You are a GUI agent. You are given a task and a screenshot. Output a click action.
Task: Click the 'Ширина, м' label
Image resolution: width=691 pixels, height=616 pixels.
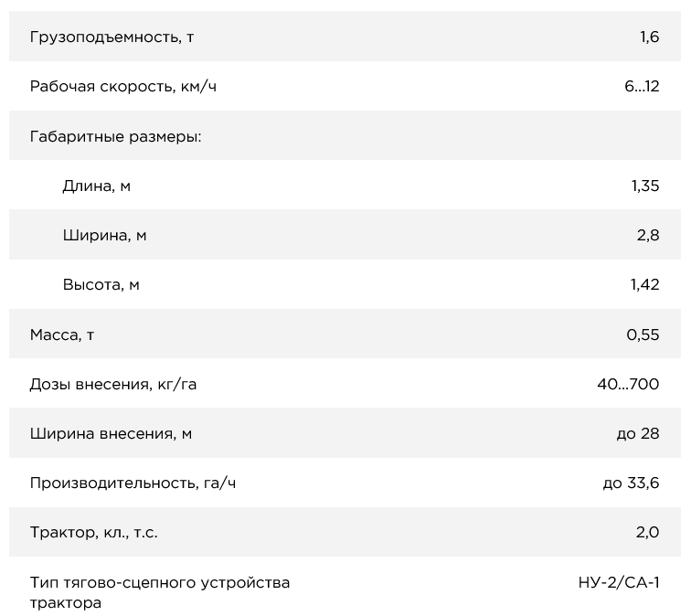click(x=104, y=235)
